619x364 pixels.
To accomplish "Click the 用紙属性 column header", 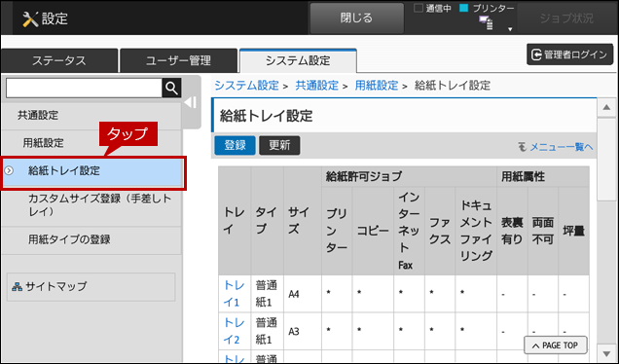I will point(543,176).
